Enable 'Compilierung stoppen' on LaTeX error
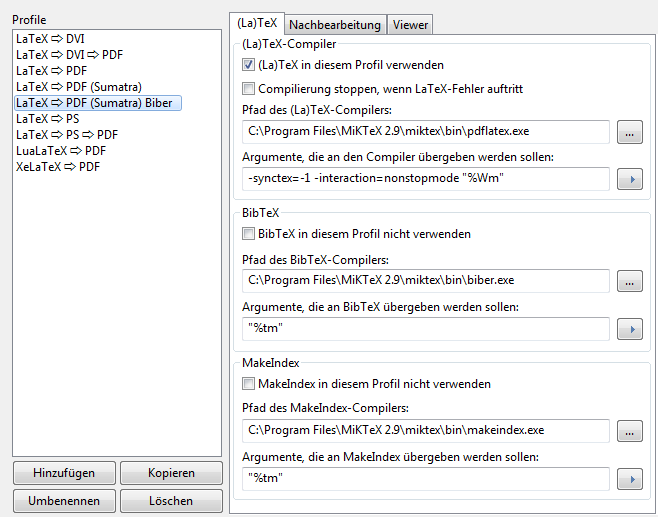Viewport: 658px width, 517px height. [249, 89]
